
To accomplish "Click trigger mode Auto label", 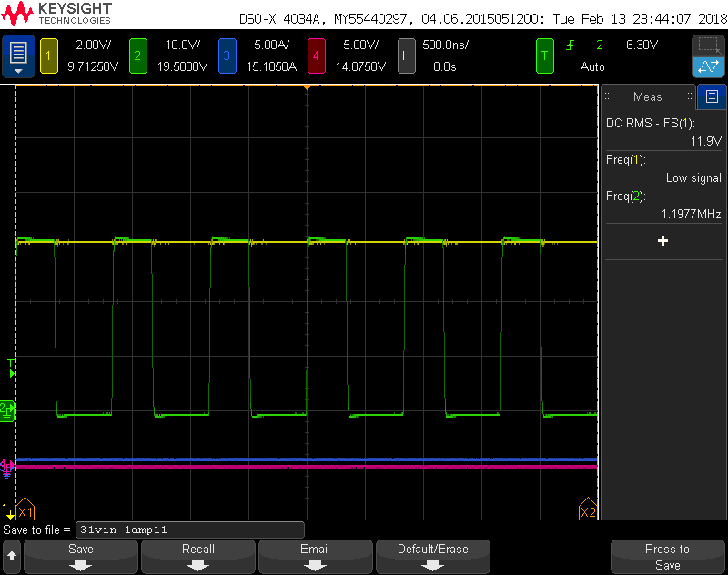I will (x=592, y=66).
